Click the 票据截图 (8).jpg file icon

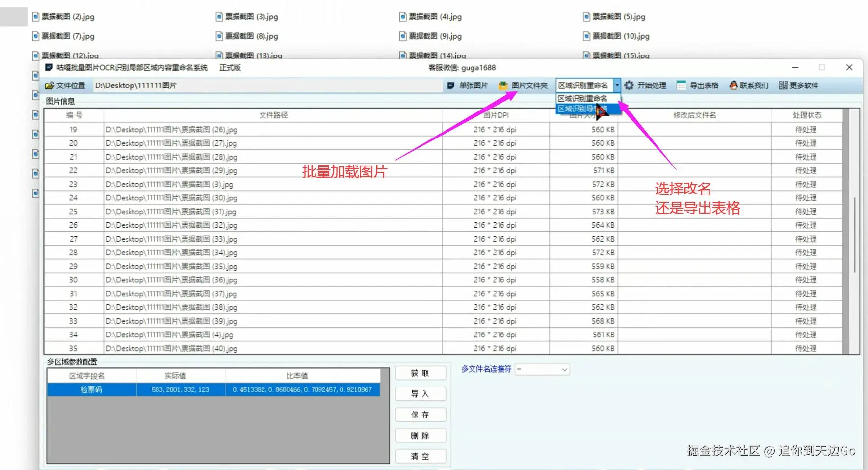[x=219, y=36]
